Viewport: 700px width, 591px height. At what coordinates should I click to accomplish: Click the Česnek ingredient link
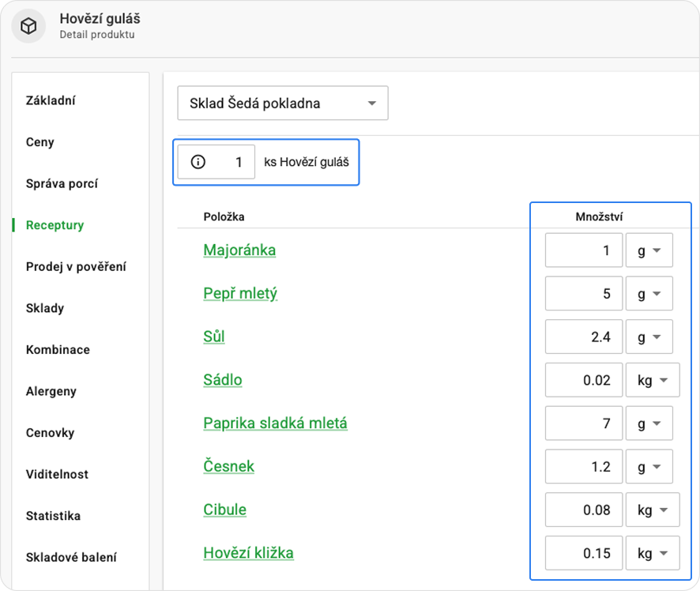click(x=228, y=466)
